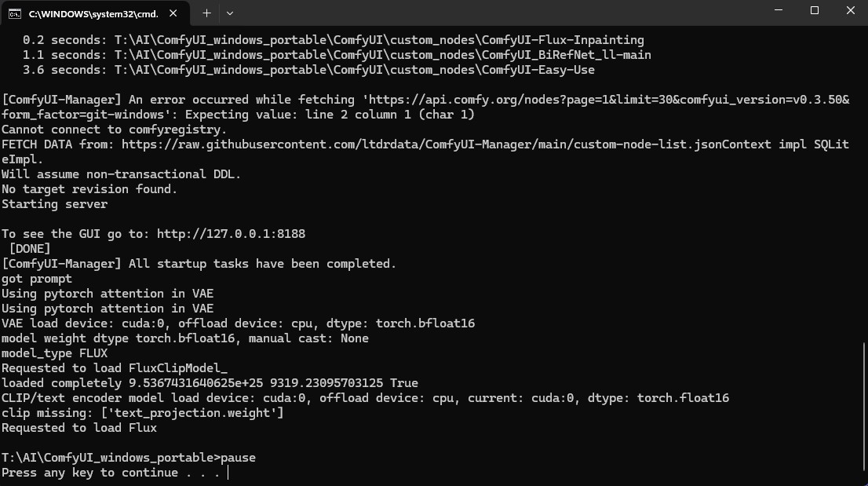Click the 'Starting server' output line
This screenshot has height=486, width=868.
(54, 204)
